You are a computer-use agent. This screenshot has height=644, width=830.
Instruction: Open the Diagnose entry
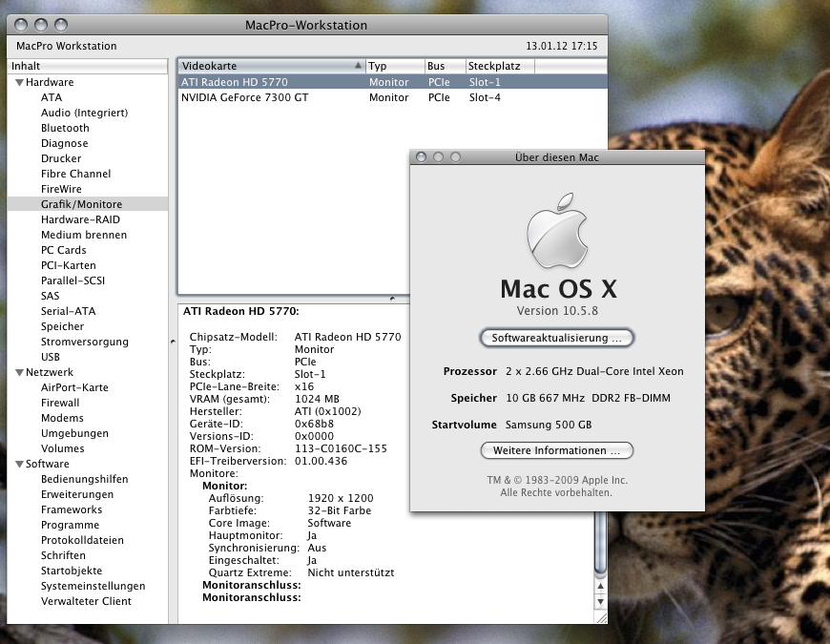[x=65, y=143]
